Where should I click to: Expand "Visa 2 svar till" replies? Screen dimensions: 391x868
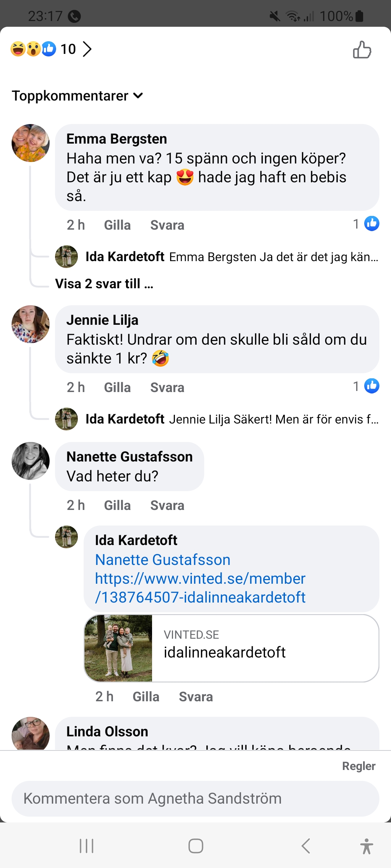[x=104, y=284]
